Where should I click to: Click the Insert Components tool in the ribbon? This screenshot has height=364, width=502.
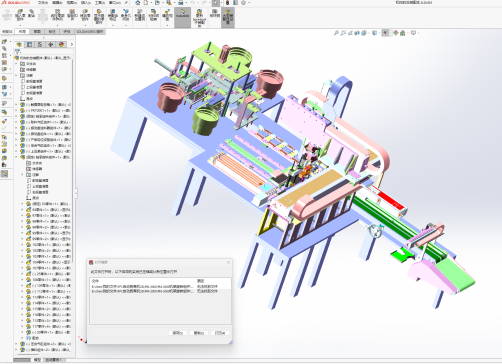[x=20, y=15]
